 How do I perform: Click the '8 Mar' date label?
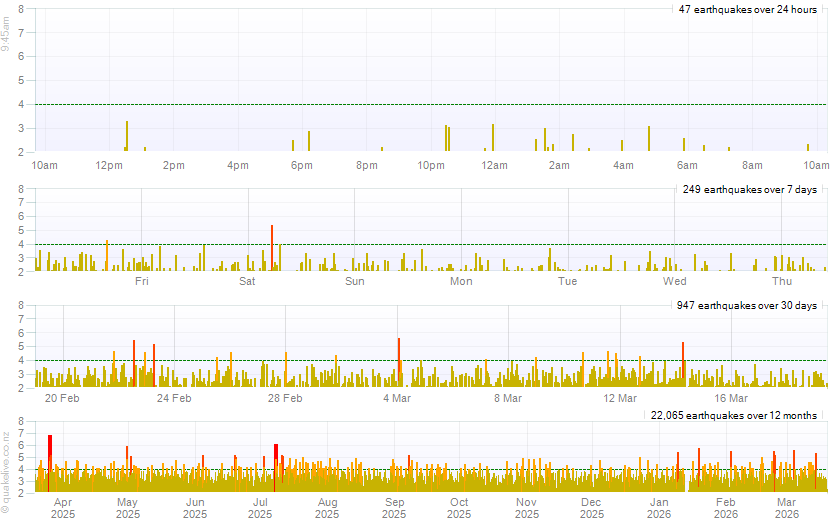pos(508,398)
